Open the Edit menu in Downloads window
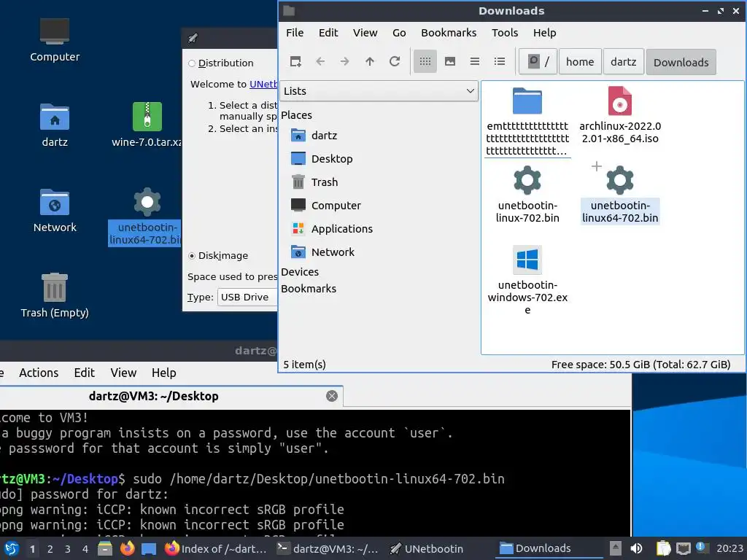Viewport: 747px width, 560px height. point(328,33)
